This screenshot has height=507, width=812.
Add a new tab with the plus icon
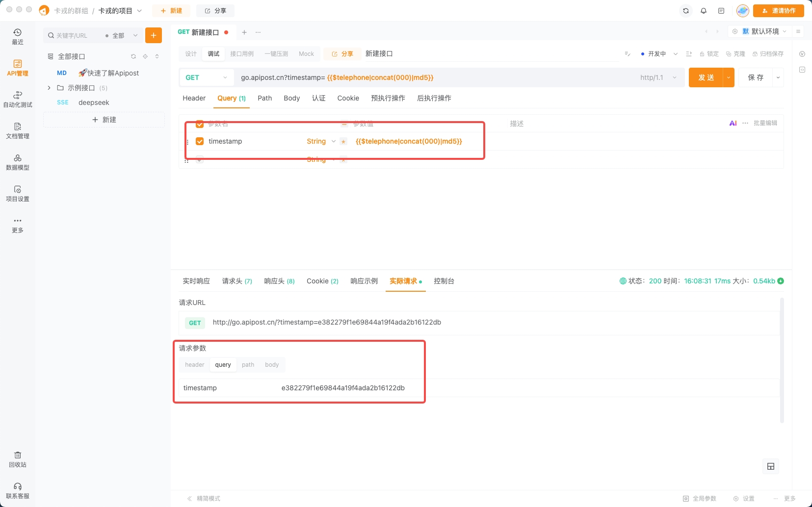point(244,32)
